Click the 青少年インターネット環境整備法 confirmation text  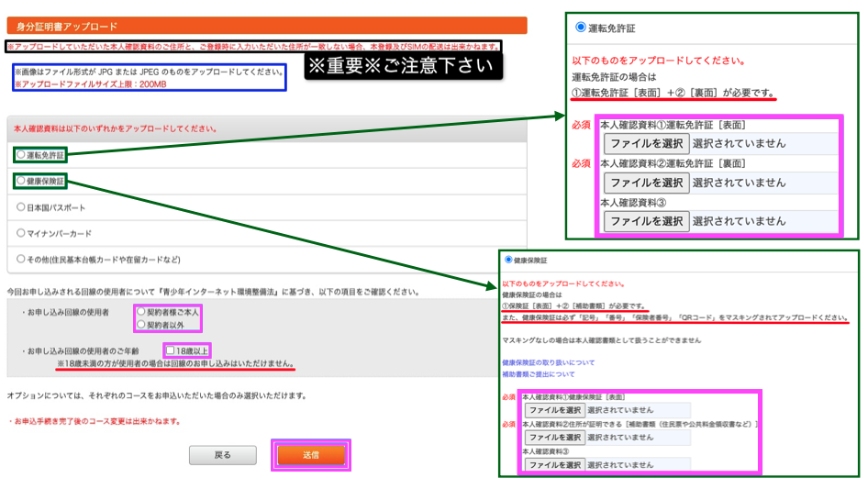click(x=213, y=292)
